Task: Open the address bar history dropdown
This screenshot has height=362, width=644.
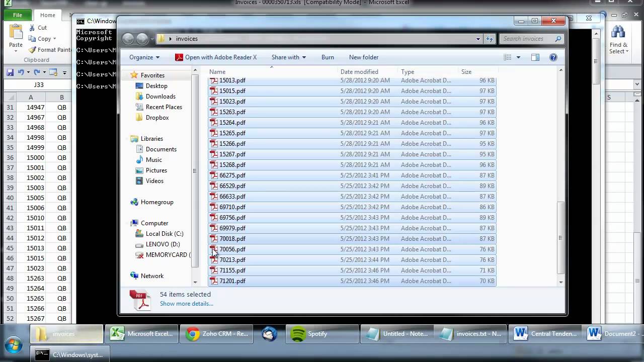Action: [x=478, y=39]
